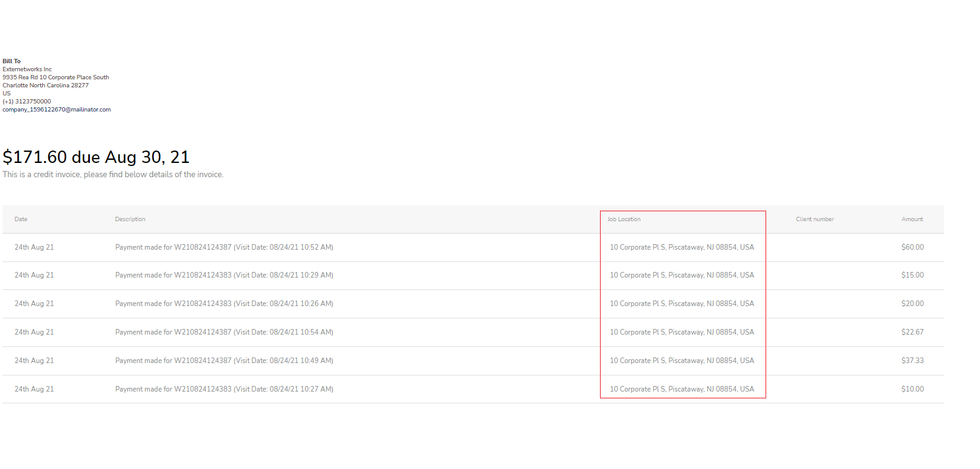The image size is (980, 469).
Task: Select the payment description with visit time 10:26 AM
Action: coord(224,304)
